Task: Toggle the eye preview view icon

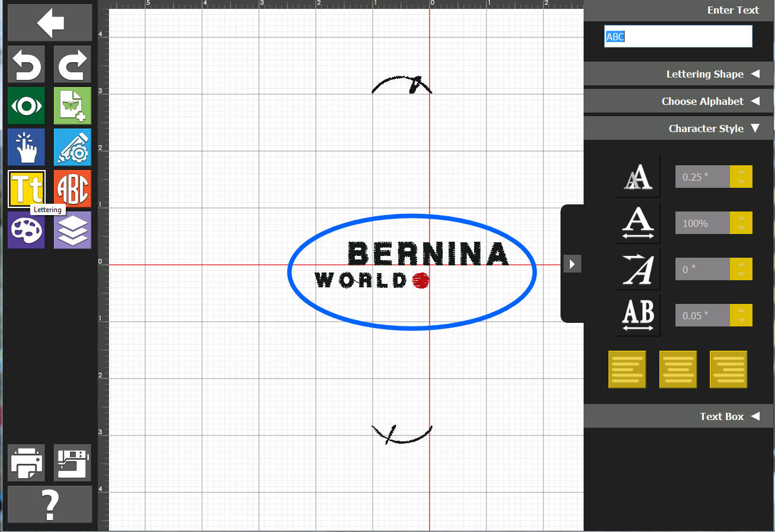Action: [x=26, y=106]
